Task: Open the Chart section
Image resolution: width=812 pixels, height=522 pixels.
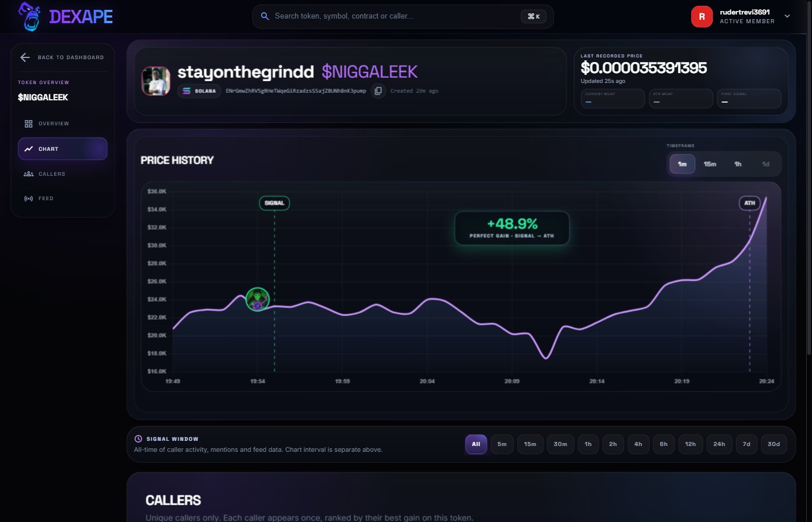Action: pyautogui.click(x=63, y=149)
